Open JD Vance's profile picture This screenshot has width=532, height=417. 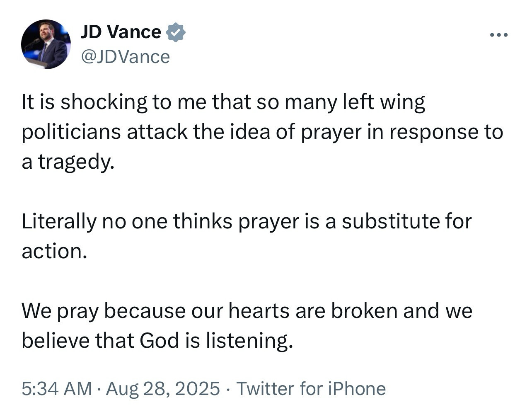tap(46, 44)
